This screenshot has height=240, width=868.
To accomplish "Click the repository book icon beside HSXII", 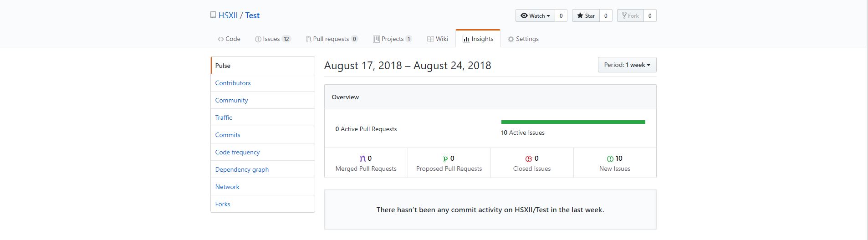I will 213,15.
